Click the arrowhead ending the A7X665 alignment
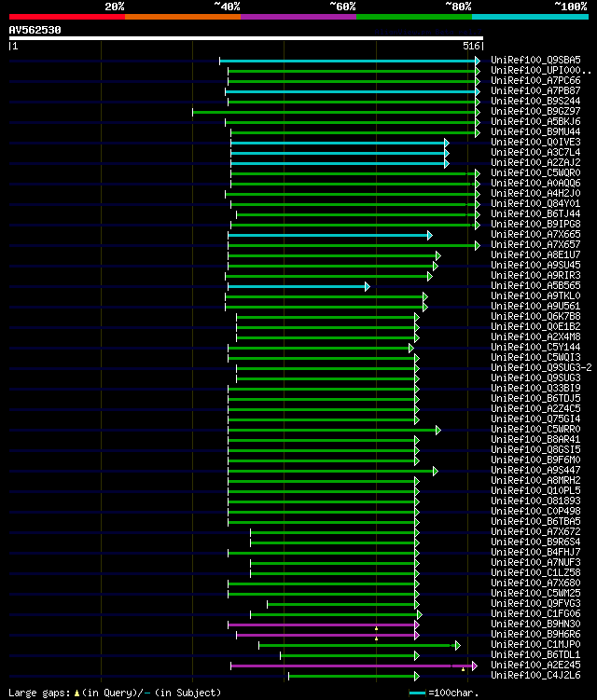The height and width of the screenshot is (700, 597). coord(430,235)
